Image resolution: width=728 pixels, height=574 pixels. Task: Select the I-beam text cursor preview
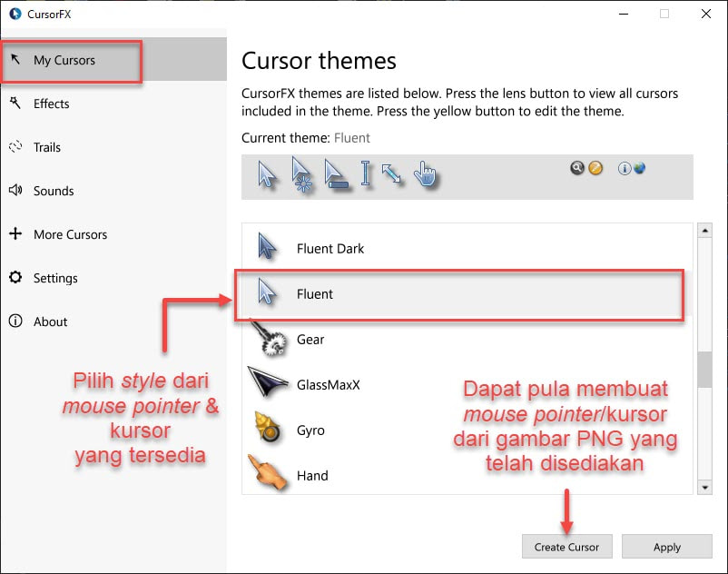pyautogui.click(x=366, y=173)
